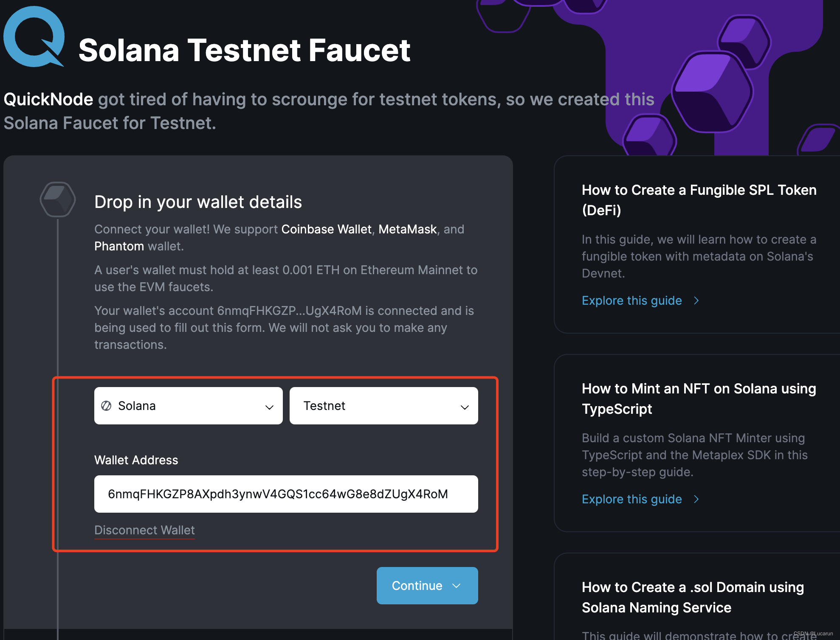Click the MetaMask wallet link
This screenshot has width=840, height=640.
pos(407,229)
